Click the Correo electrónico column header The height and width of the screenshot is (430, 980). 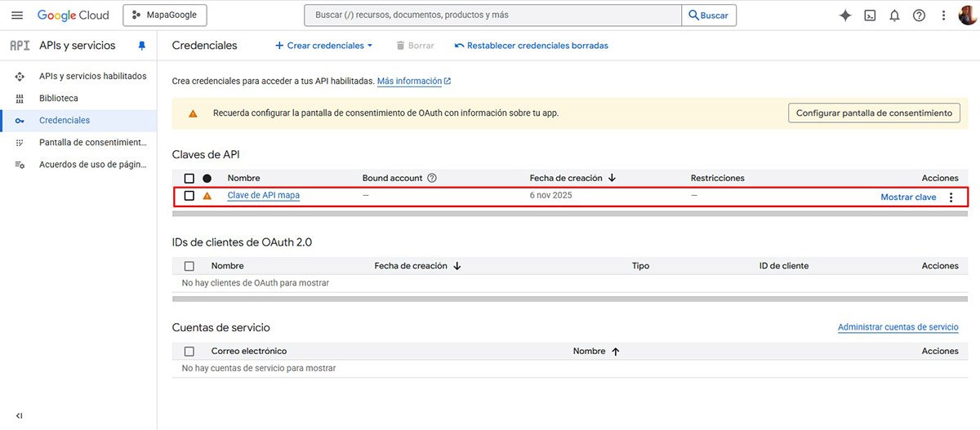point(249,351)
